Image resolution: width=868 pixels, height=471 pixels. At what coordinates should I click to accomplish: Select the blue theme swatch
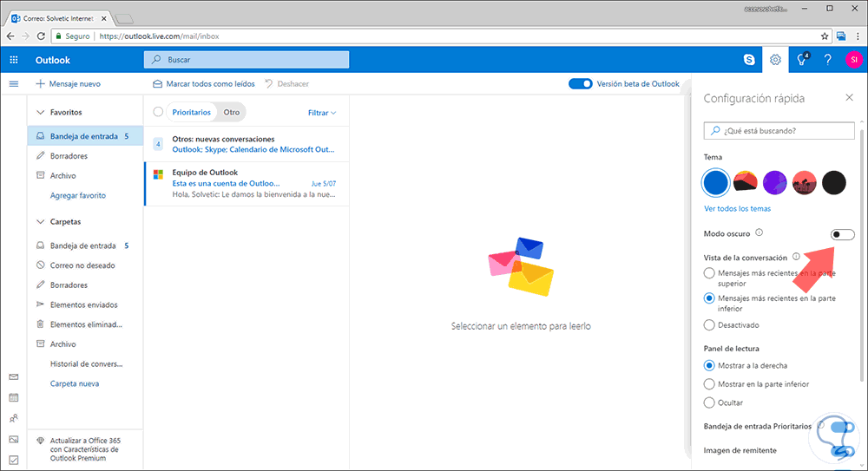click(x=715, y=182)
